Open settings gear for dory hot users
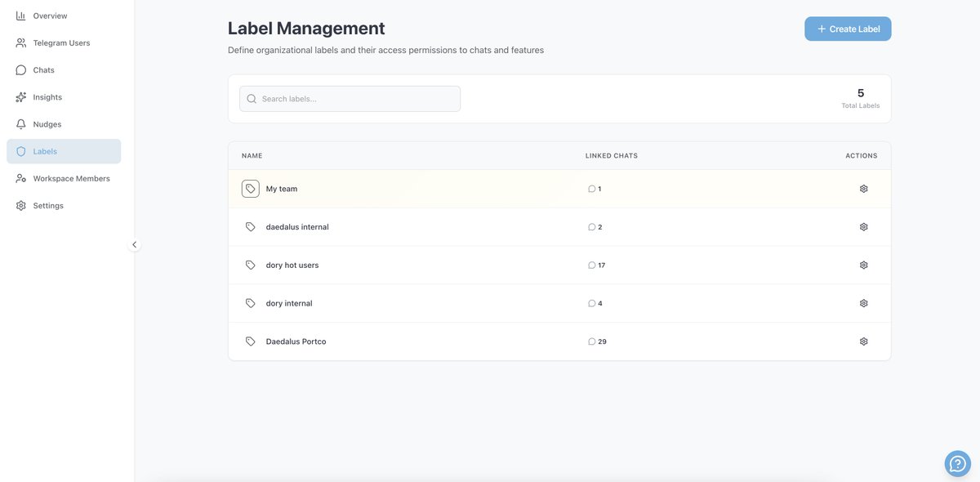This screenshot has height=482, width=980. (863, 265)
